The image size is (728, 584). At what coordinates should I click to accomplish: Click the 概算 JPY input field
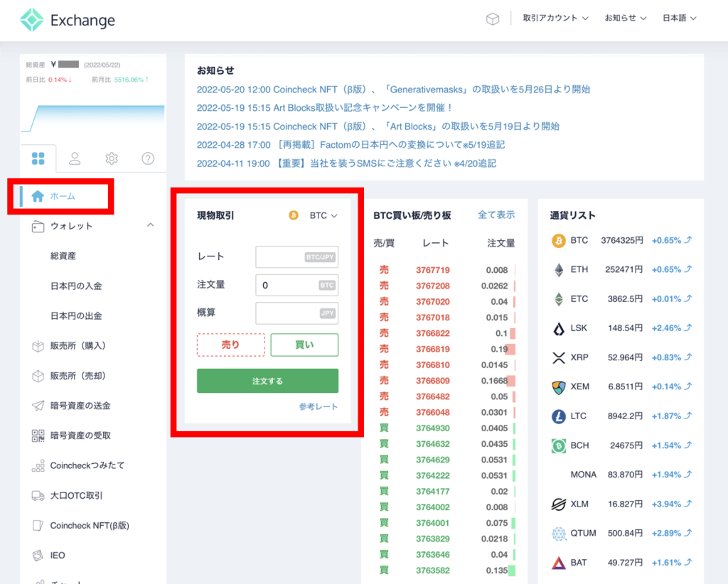pyautogui.click(x=296, y=313)
